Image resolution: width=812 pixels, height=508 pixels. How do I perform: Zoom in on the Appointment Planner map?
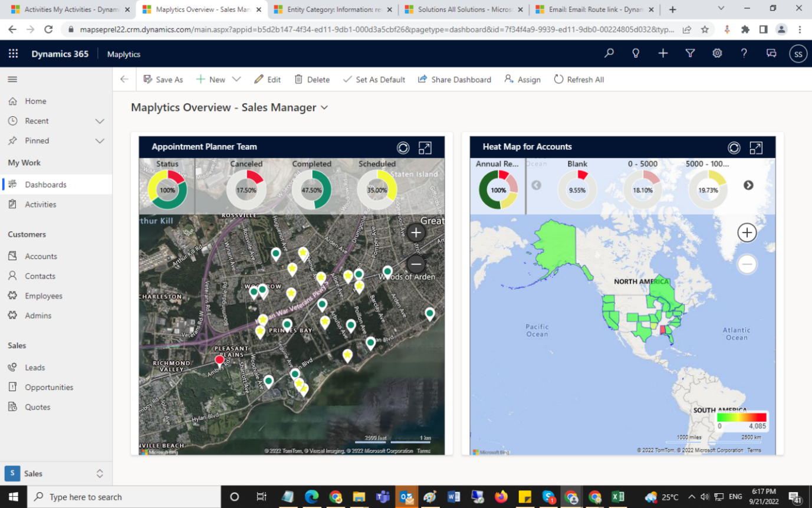click(416, 232)
